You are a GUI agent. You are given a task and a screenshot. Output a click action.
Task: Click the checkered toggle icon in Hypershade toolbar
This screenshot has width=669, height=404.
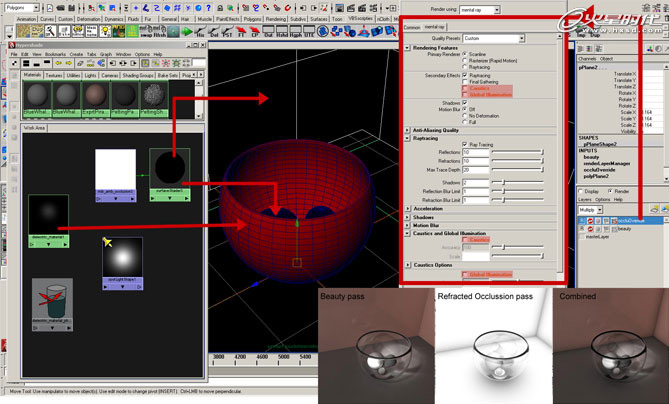click(x=15, y=63)
